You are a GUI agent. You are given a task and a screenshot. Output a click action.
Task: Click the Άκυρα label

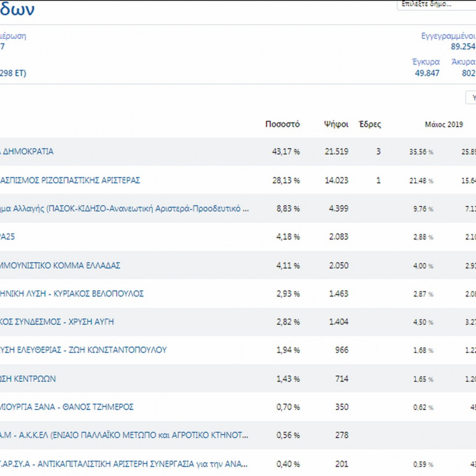tap(463, 62)
